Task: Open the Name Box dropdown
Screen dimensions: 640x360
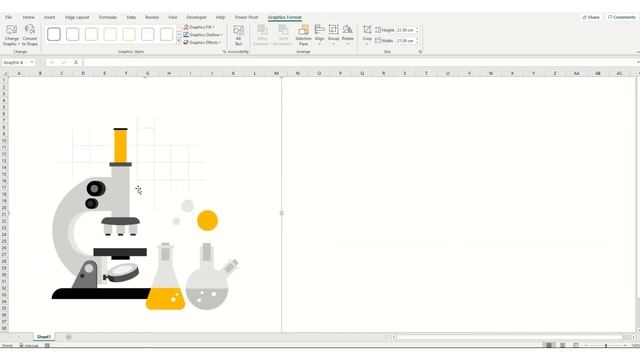Action: 32,62
